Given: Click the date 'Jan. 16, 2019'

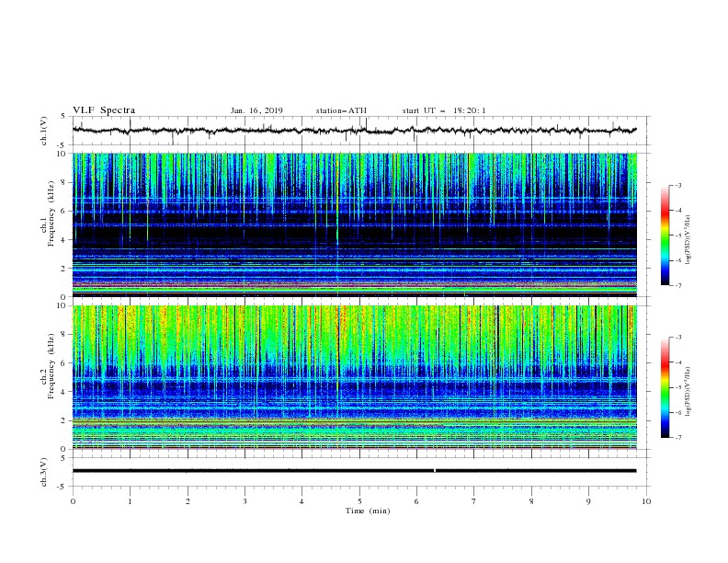Looking at the screenshot, I should pyautogui.click(x=256, y=110).
